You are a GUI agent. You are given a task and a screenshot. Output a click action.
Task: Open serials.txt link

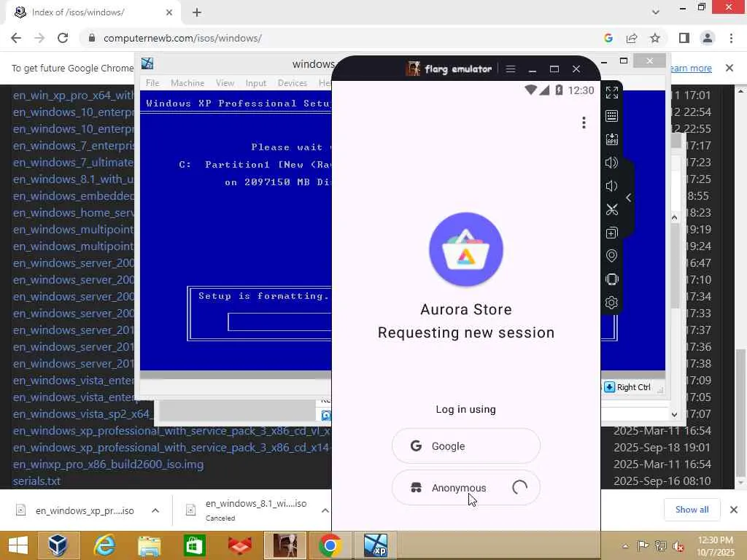click(x=36, y=481)
